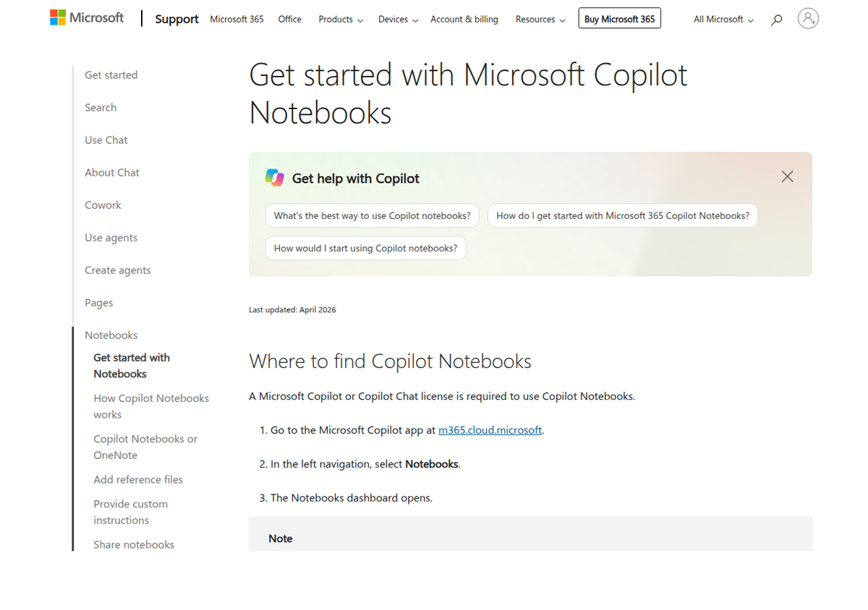Screen dimensions: 868x610
Task: Ask What's the best way to use Copilot notebooks
Action: (x=372, y=215)
